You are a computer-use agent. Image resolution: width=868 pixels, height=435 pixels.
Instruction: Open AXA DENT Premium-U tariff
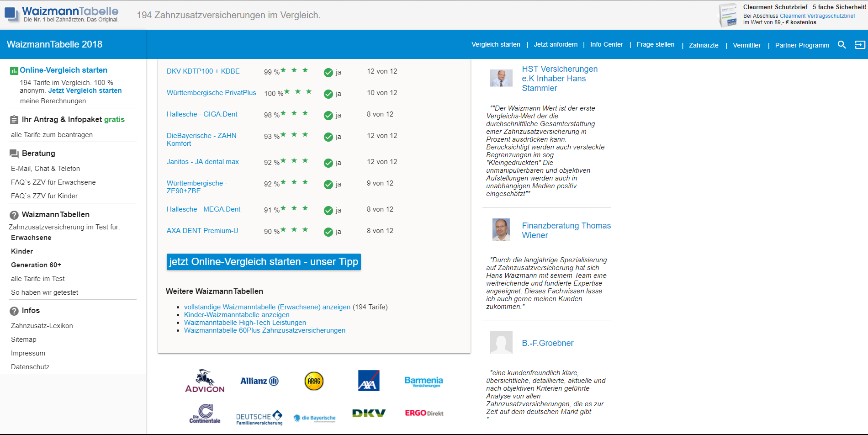pos(202,231)
